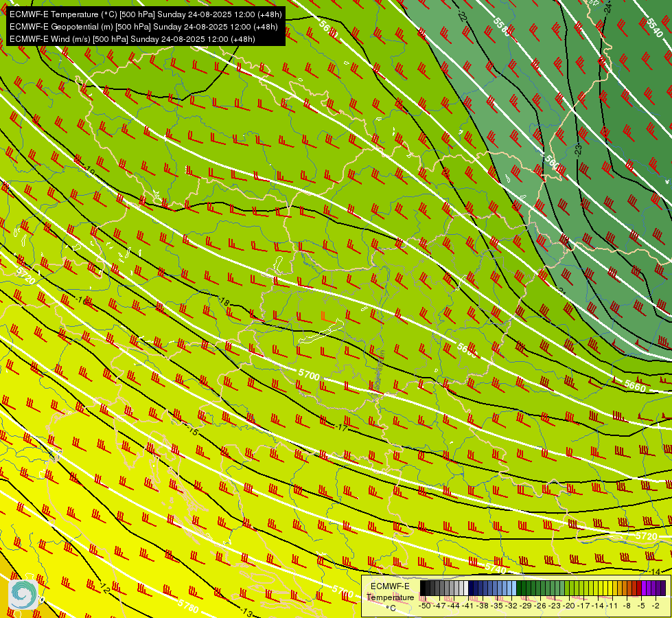Click the -2 value on legend scale
672x618 pixels.
[x=656, y=606]
